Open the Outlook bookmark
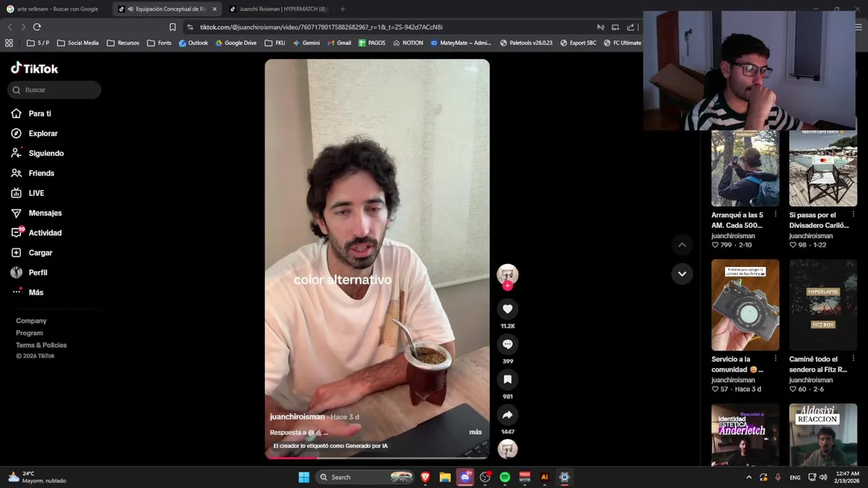868x488 pixels. pyautogui.click(x=193, y=43)
